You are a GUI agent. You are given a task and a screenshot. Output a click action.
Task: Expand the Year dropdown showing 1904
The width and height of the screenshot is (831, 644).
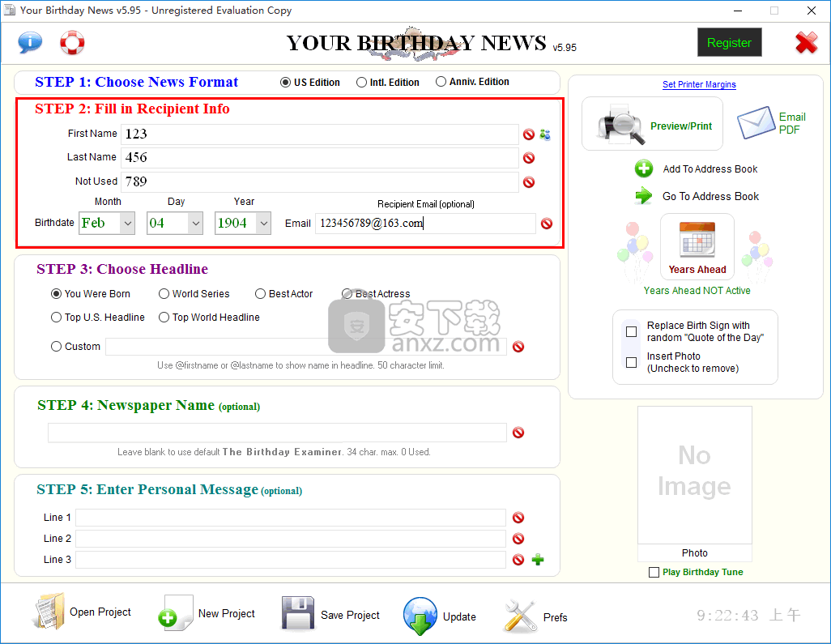263,223
